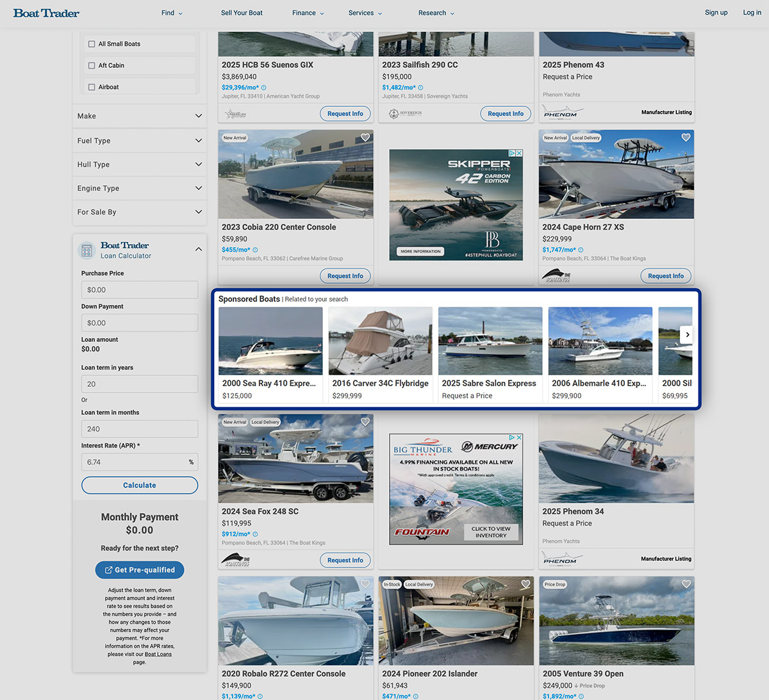
Task: Click Boat Kings logo on Cape Horn listing
Action: coord(556,276)
